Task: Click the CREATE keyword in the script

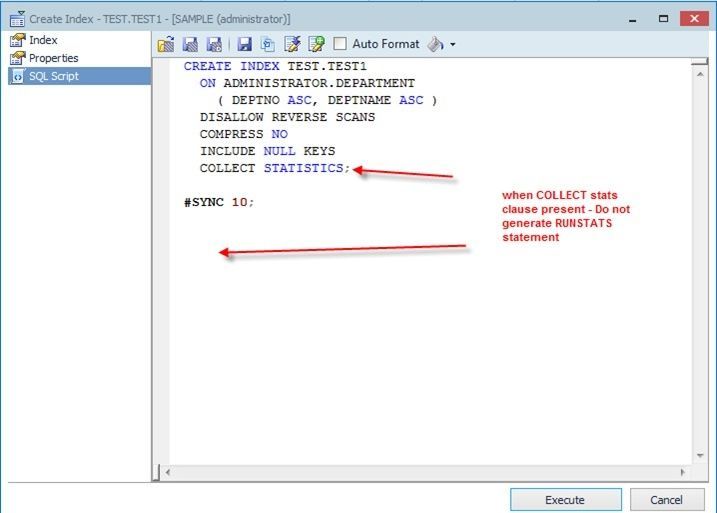Action: [x=208, y=66]
